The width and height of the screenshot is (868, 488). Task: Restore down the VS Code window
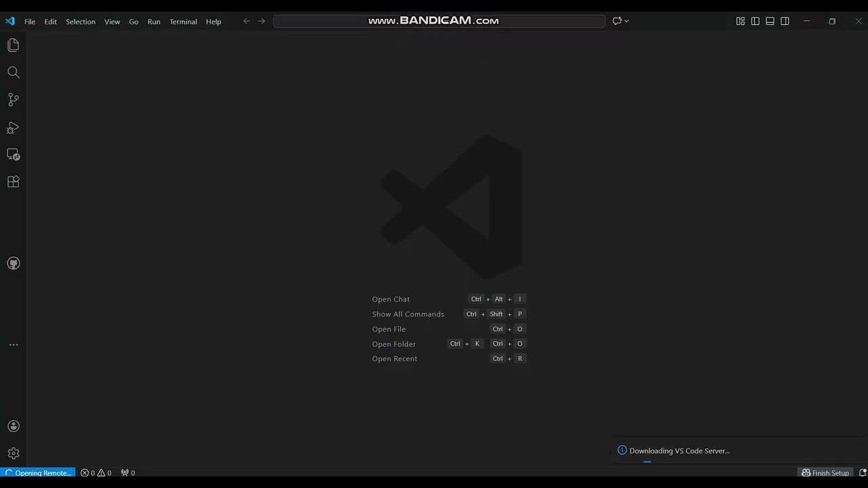click(832, 21)
